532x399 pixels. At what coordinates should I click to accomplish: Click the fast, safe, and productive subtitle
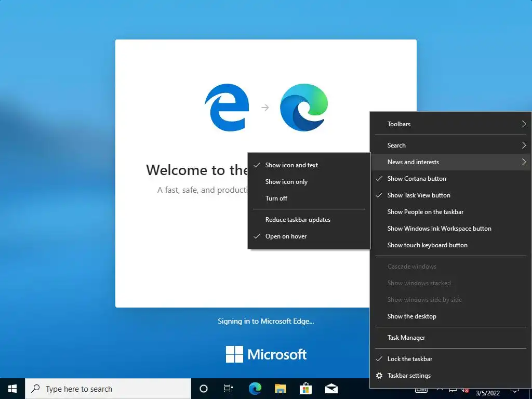click(x=203, y=190)
